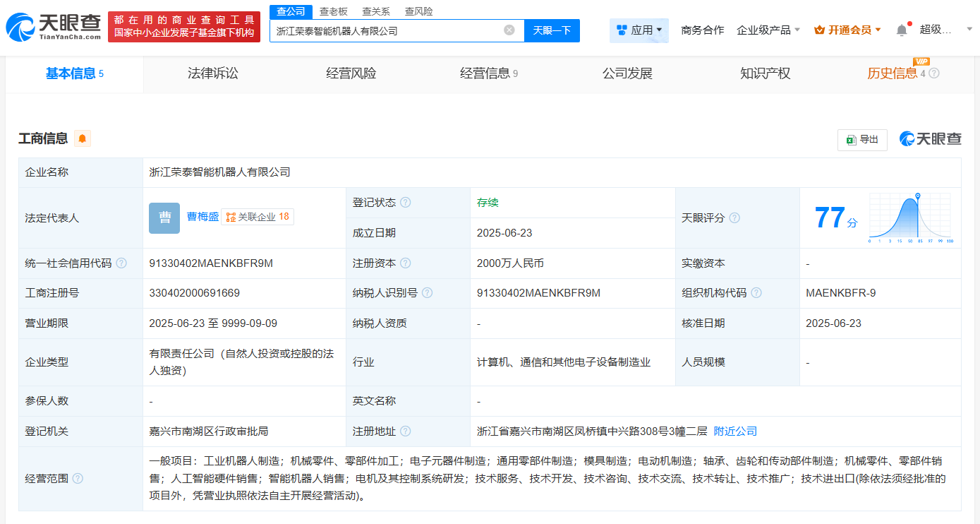Click the help icon beside 统一社会信用代码

pyautogui.click(x=122, y=263)
